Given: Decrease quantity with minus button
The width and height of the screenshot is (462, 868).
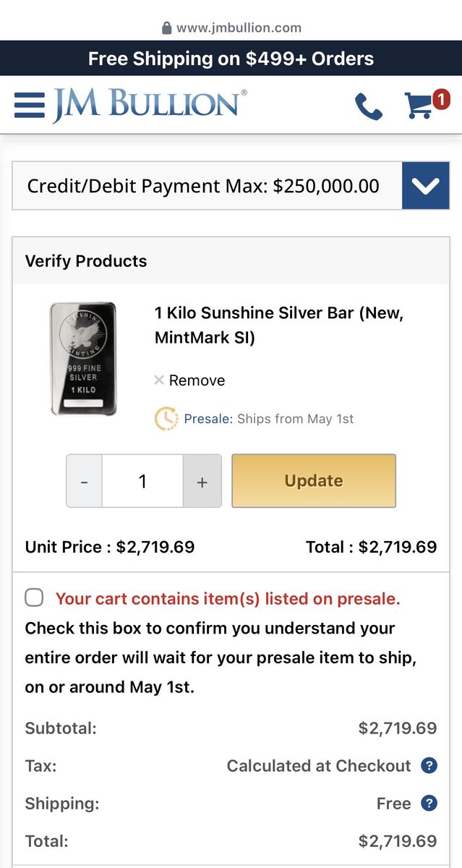Looking at the screenshot, I should click(85, 481).
